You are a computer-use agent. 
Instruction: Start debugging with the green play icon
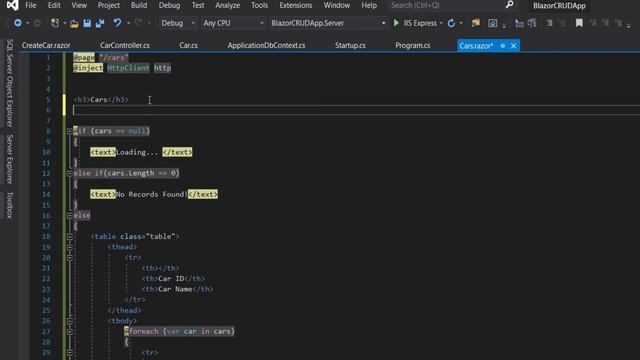(x=396, y=23)
